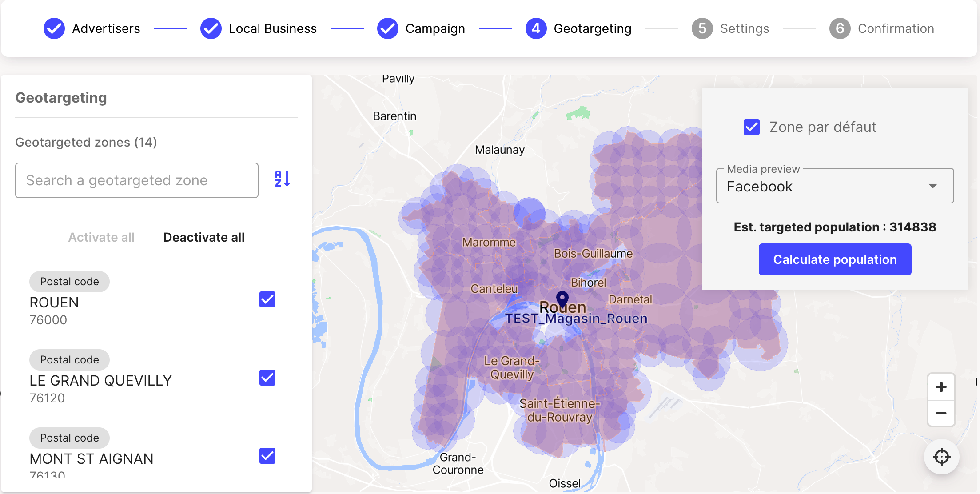Screen dimensions: 980x494
Task: Click the Postal code tag above ROUEN
Action: click(69, 282)
